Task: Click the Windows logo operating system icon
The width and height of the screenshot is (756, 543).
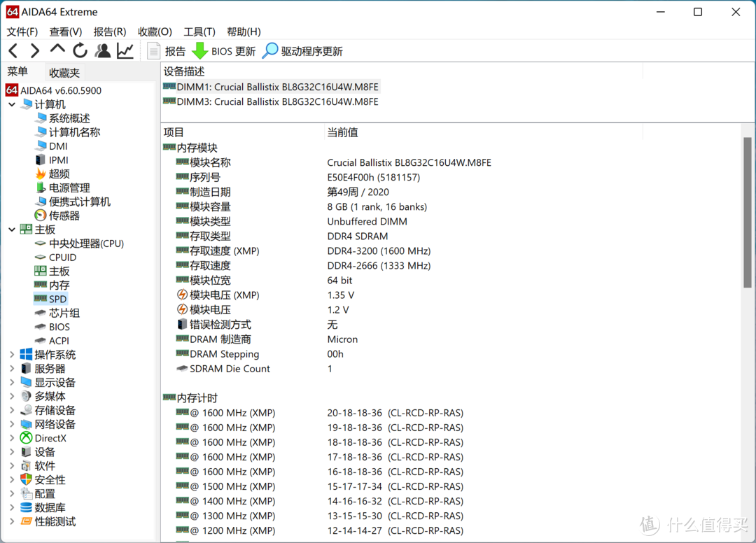Action: coord(26,355)
